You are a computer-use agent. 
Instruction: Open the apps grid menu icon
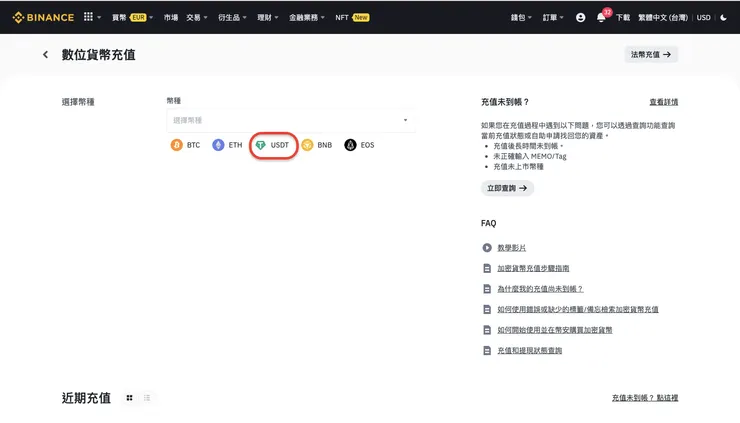(x=88, y=17)
